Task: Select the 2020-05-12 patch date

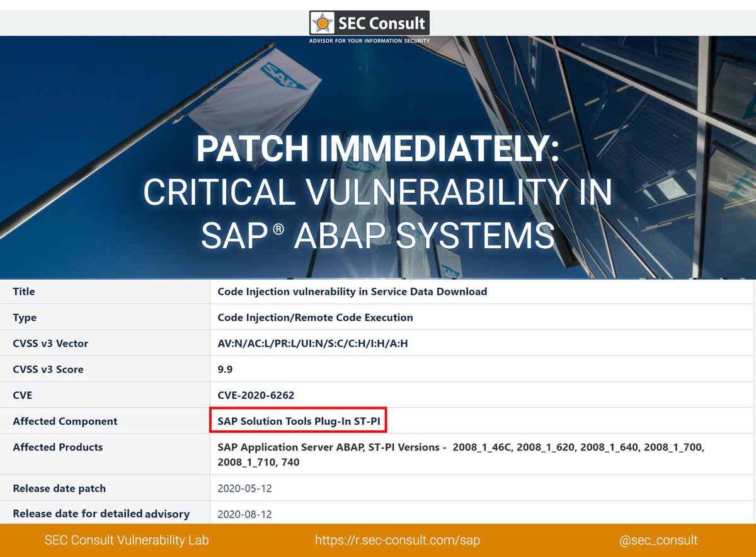Action: [244, 488]
